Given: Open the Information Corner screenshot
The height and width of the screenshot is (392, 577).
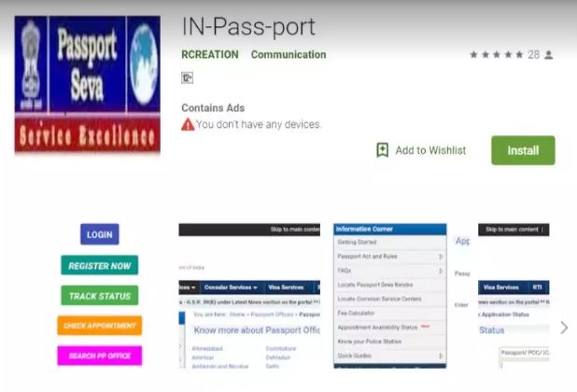Looking at the screenshot, I should (x=390, y=296).
